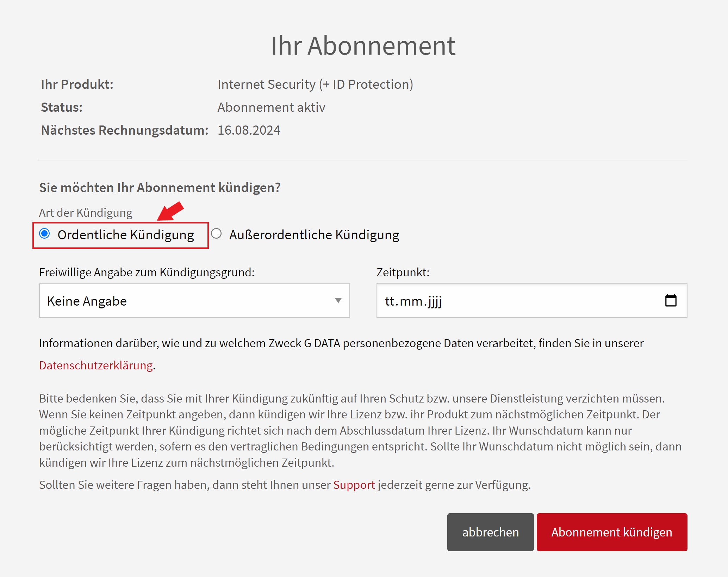728x577 pixels.
Task: Click heading Sie möchten Ihr Abonnement kündigen?
Action: pos(160,188)
